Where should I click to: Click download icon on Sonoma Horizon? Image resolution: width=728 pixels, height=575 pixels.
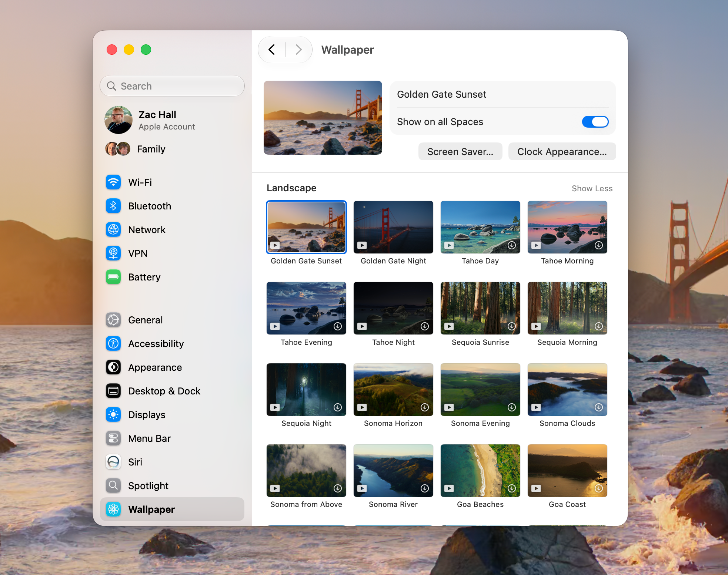(x=425, y=407)
